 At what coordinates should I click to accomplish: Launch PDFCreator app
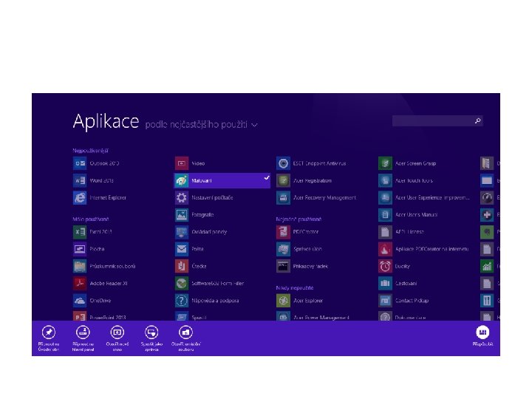(283, 232)
